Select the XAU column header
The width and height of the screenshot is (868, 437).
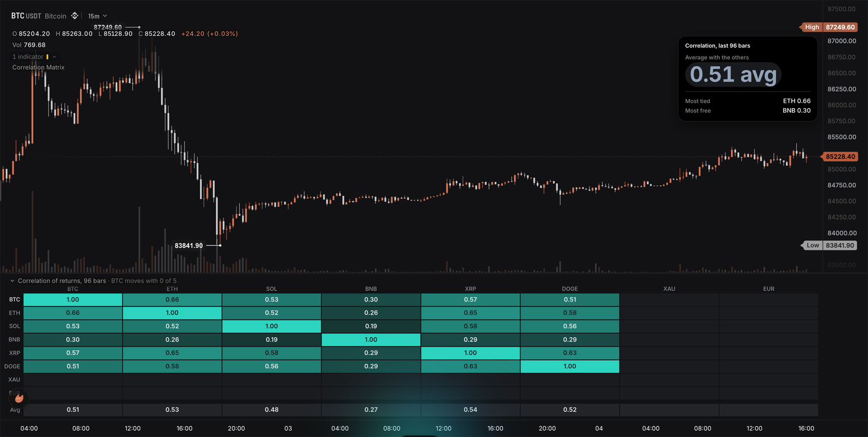[669, 289]
